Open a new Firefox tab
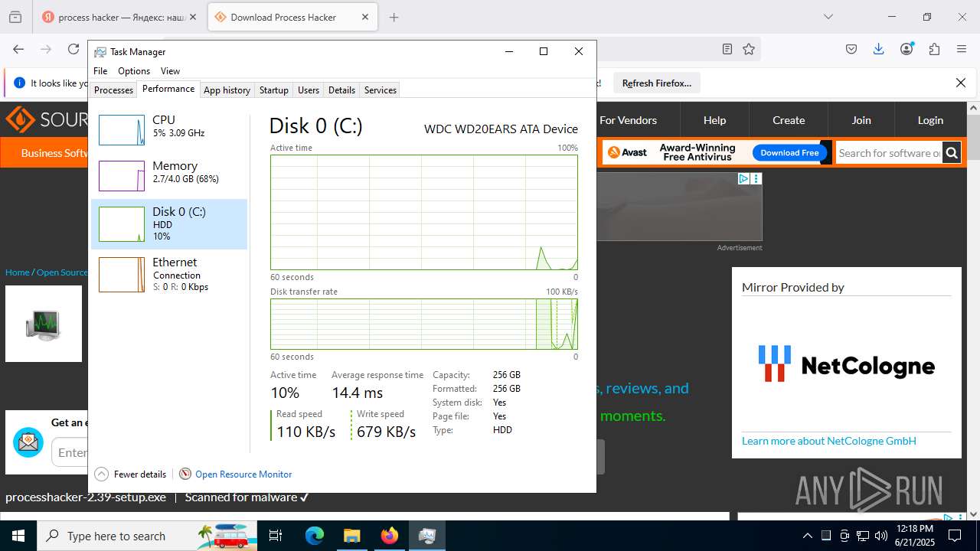The width and height of the screenshot is (980, 551). pos(394,17)
